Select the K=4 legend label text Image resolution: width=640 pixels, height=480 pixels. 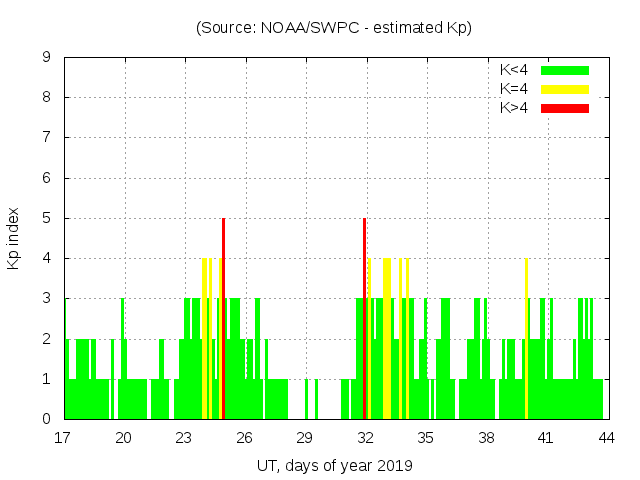tap(513, 89)
